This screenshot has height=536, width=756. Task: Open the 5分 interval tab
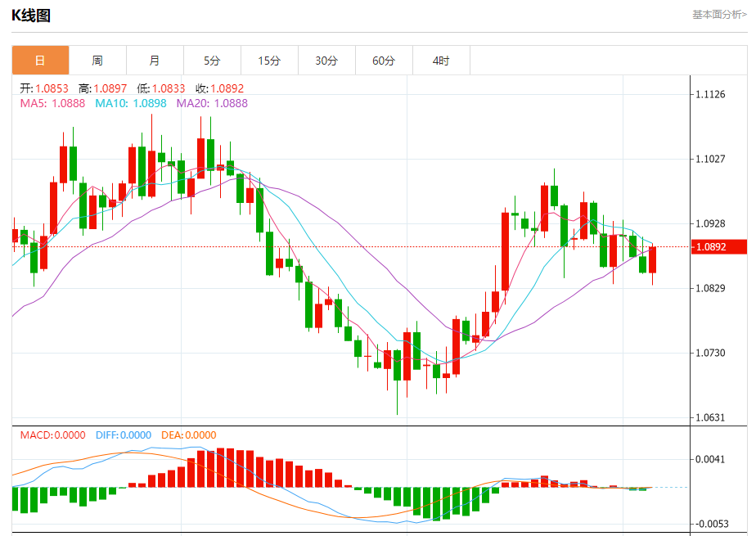click(212, 61)
